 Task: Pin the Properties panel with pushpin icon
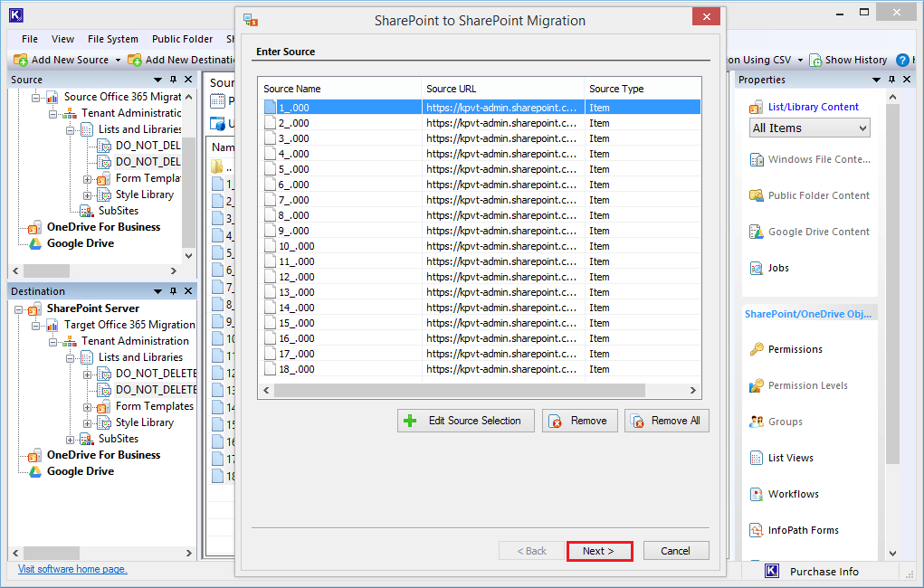[891, 79]
